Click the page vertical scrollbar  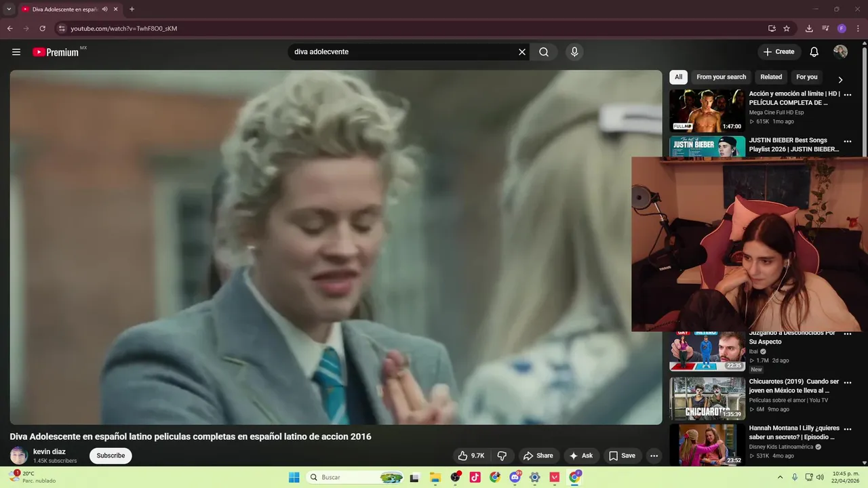[x=865, y=253]
